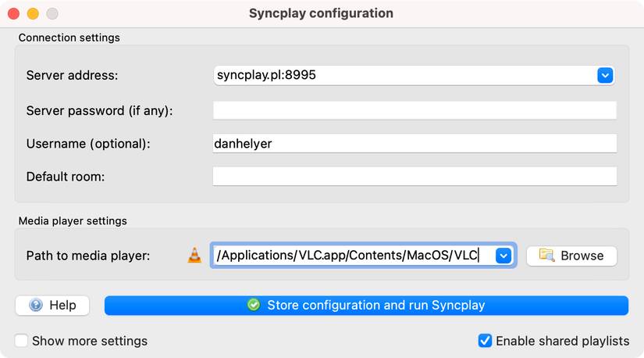644x358 pixels.
Task: Minimize the Syncplay configuration window
Action: click(x=33, y=13)
